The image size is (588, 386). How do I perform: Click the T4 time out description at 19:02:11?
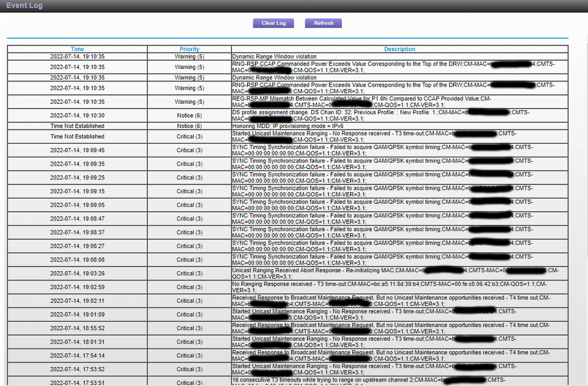point(391,301)
